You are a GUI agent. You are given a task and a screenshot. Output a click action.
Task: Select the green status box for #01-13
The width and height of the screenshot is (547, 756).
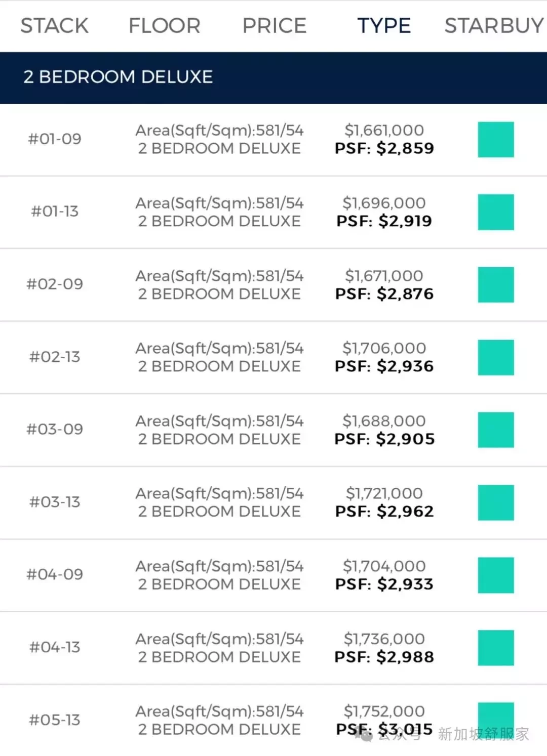496,212
